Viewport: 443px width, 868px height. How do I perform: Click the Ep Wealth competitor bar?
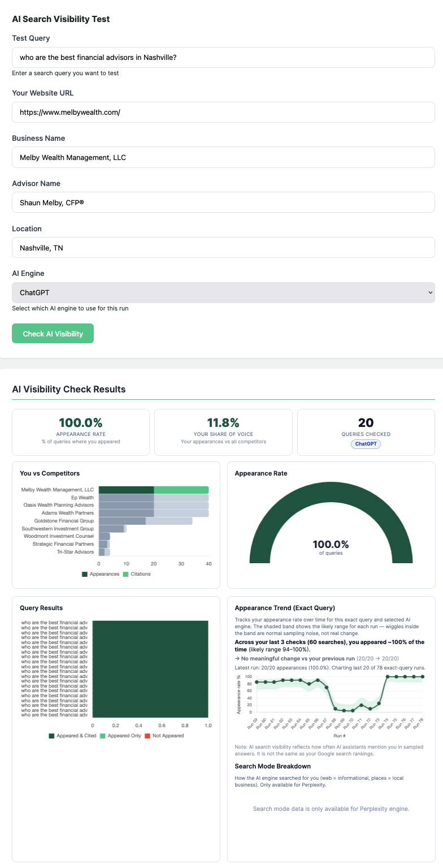pos(154,498)
